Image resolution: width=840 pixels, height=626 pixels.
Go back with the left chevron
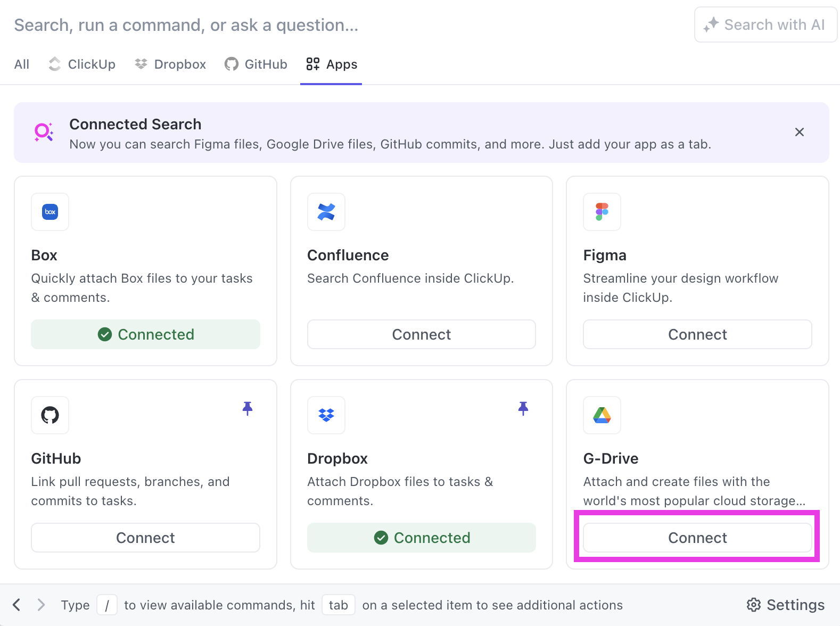pyautogui.click(x=17, y=605)
